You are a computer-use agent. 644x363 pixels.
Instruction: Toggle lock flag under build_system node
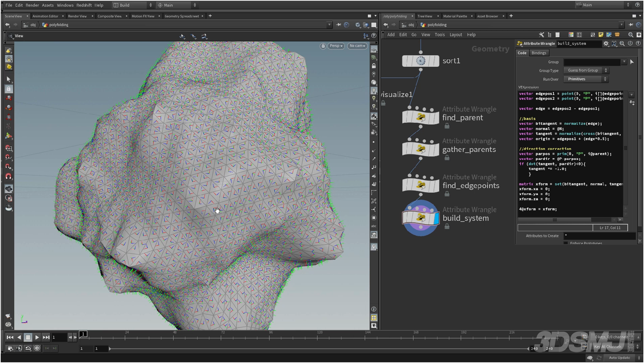(447, 227)
